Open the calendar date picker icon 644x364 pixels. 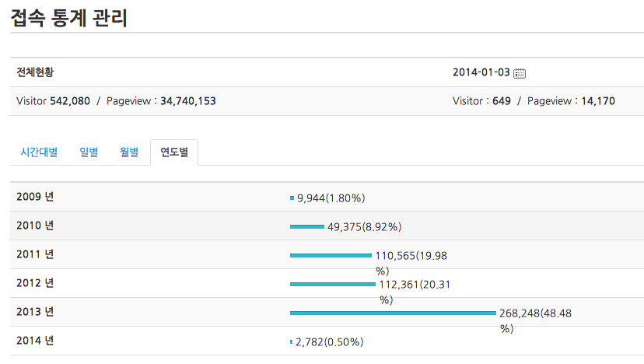[520, 73]
